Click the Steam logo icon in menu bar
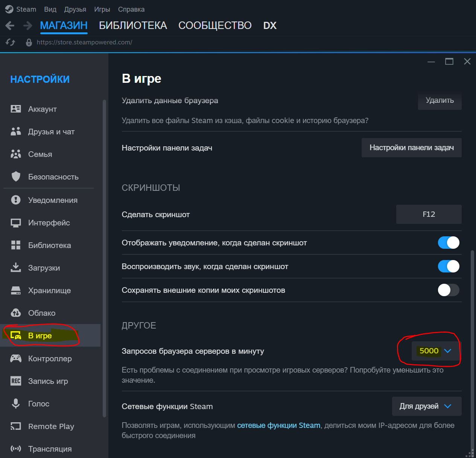Screen dimensions: 476x458 tap(9, 9)
